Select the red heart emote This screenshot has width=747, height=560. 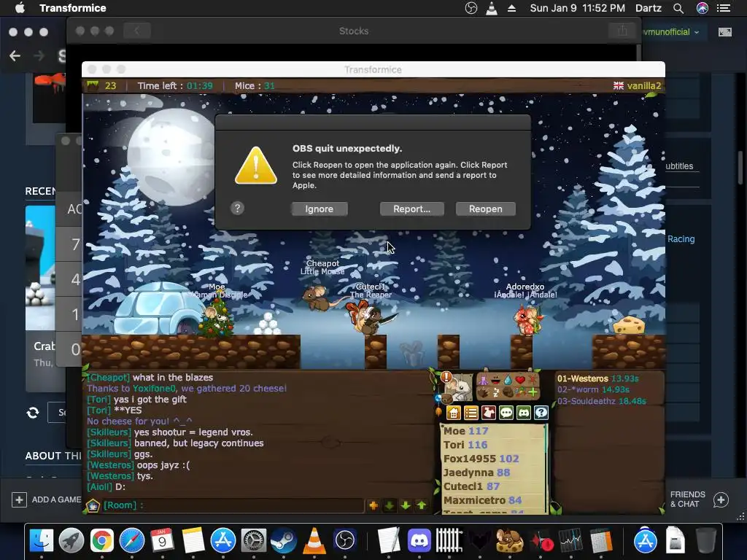tap(520, 380)
